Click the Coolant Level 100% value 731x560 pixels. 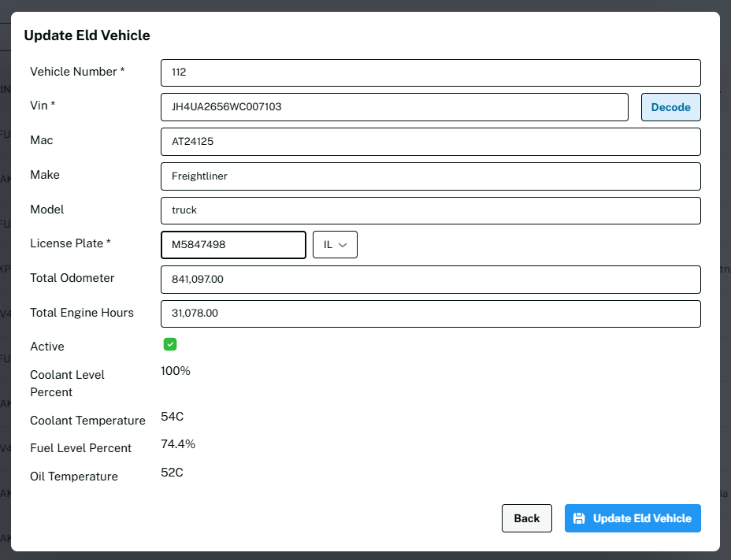(176, 371)
